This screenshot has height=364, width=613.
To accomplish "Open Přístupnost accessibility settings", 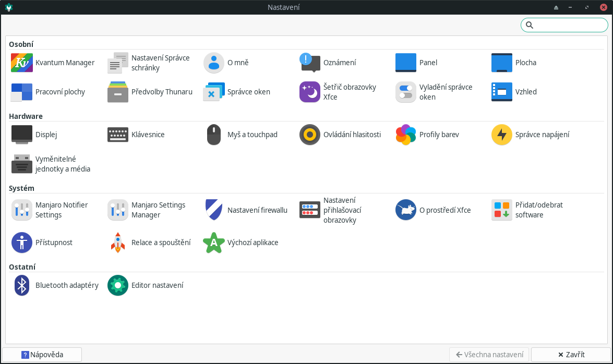I will click(x=22, y=242).
